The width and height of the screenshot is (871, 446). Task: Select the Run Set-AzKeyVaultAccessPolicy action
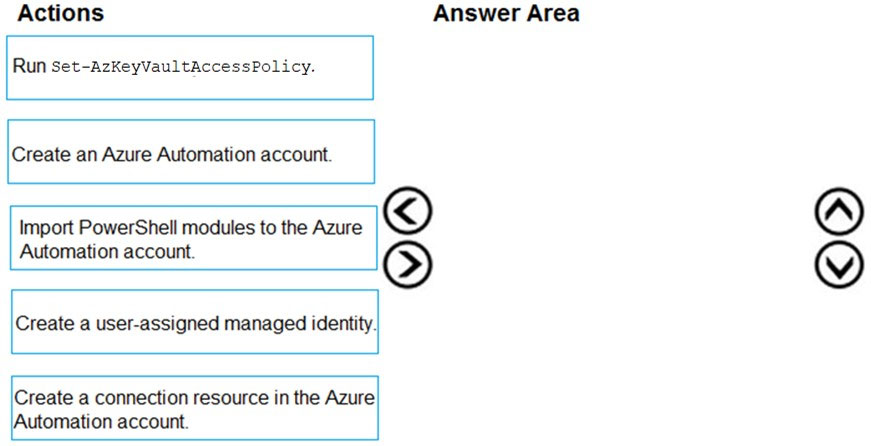pos(190,68)
